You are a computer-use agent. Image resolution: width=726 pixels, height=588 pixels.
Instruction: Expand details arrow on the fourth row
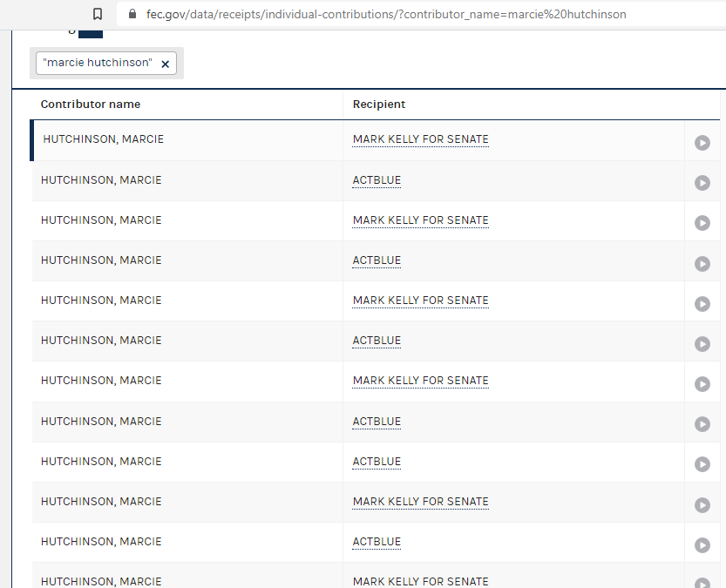coord(702,264)
